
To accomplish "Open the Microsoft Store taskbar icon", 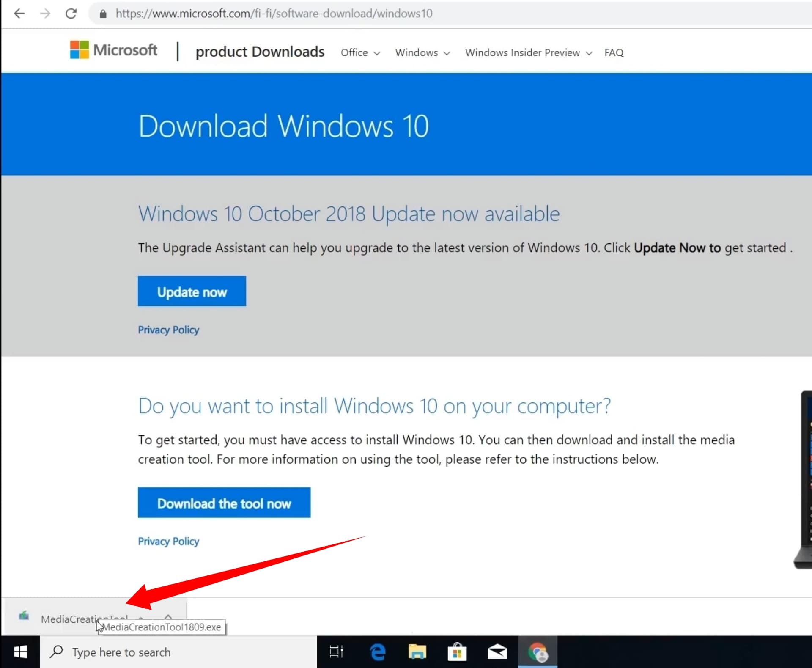I will click(457, 652).
